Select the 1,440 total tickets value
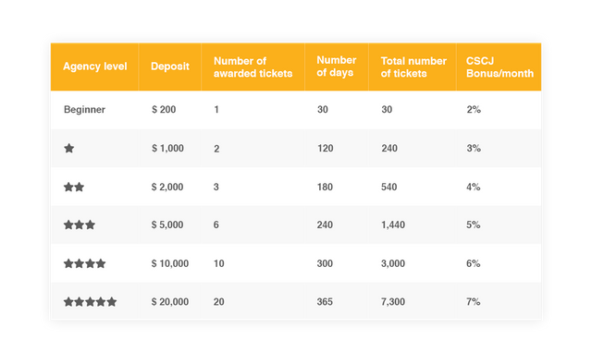The image size is (592, 364). [x=393, y=225]
